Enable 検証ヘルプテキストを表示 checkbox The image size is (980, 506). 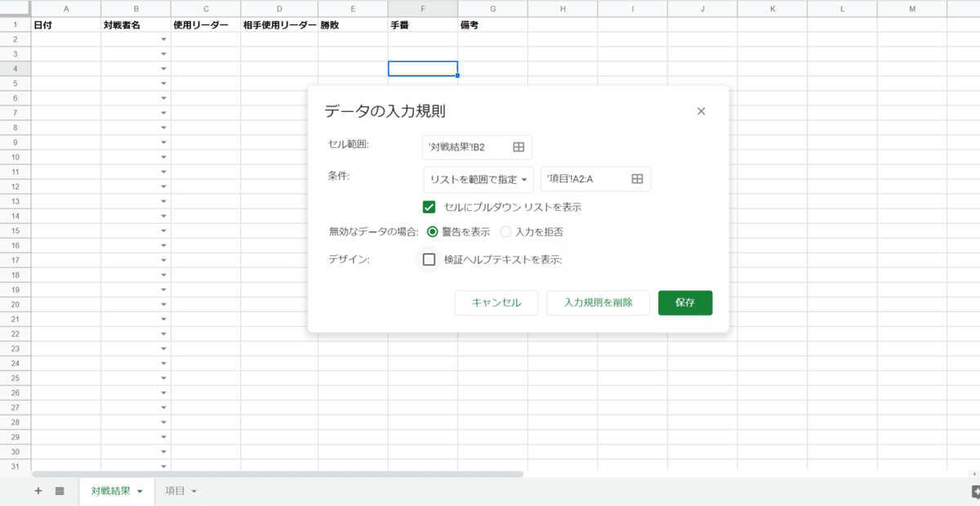pyautogui.click(x=429, y=260)
